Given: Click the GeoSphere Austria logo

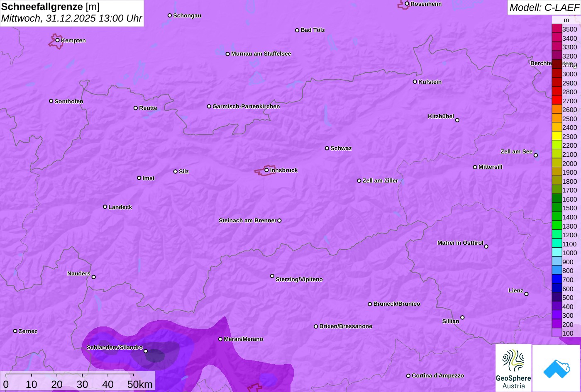Looking at the screenshot, I should pos(513,368).
